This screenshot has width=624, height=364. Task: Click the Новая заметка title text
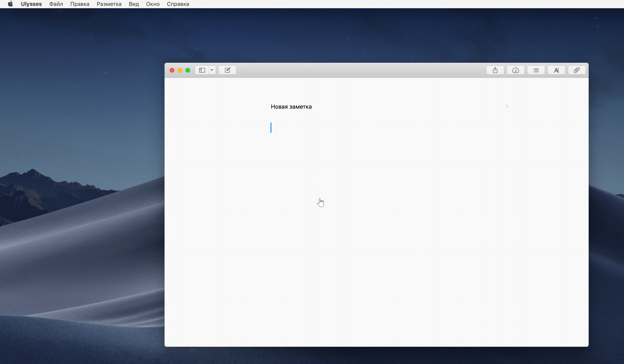click(291, 106)
